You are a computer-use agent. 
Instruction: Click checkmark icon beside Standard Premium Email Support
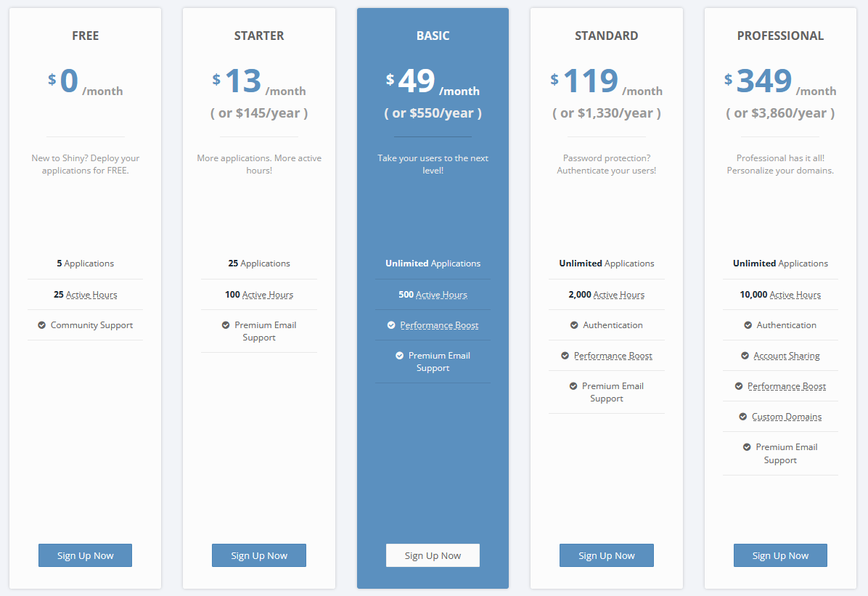(x=573, y=386)
